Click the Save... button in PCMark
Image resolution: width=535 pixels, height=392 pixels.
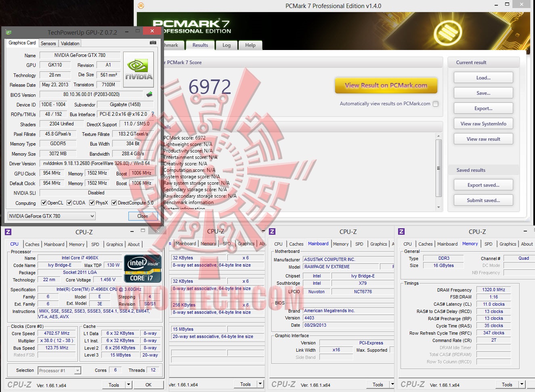[x=483, y=93]
